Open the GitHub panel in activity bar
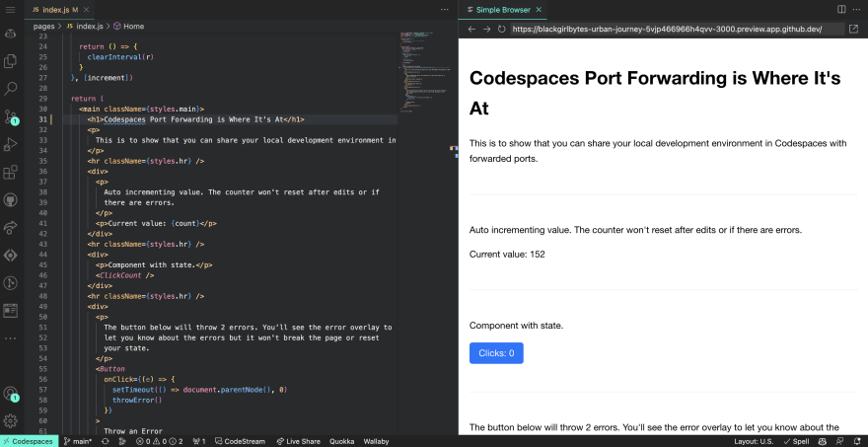 [11, 200]
